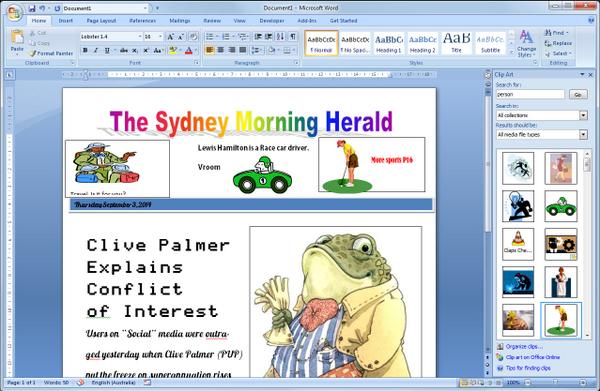Screen dimensions: 600x391
Task: Click the Clip Art search field containing 'person'
Action: 530,94
